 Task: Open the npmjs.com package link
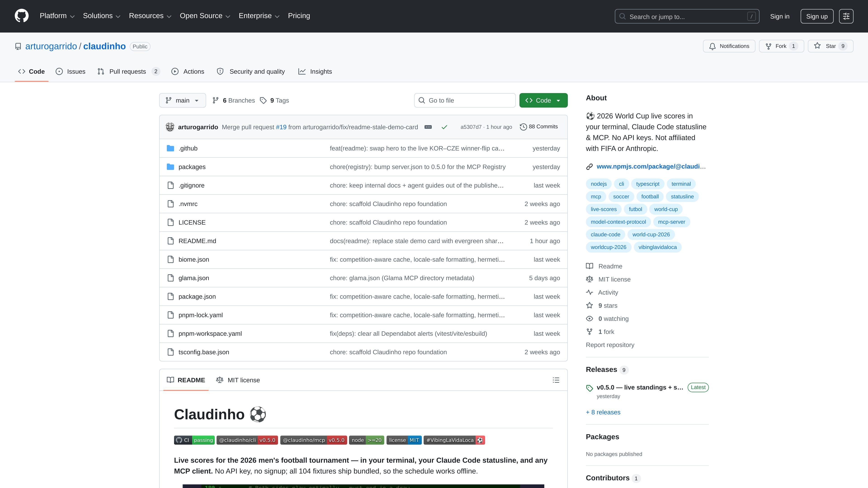coord(651,166)
